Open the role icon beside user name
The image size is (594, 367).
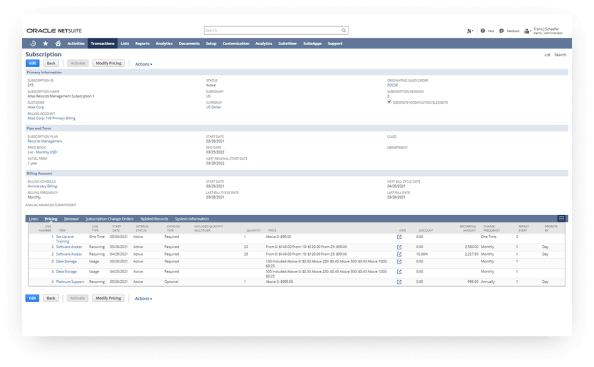(x=527, y=31)
